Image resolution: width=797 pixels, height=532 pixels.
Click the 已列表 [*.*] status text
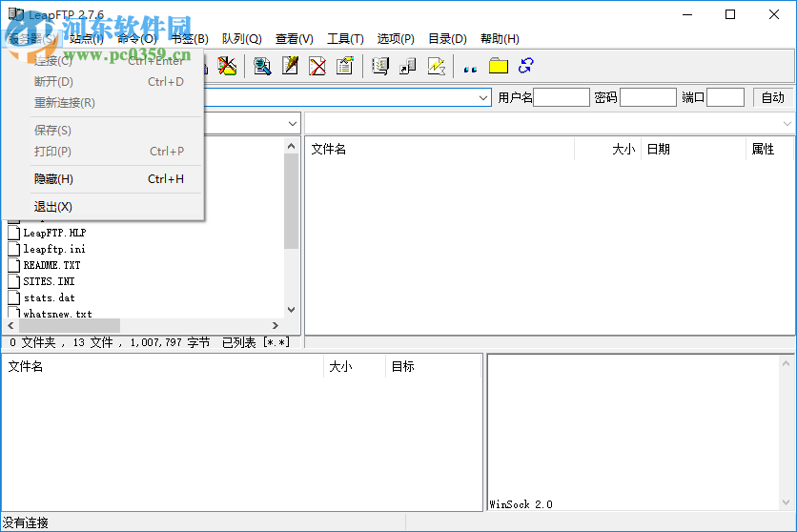pyautogui.click(x=255, y=342)
